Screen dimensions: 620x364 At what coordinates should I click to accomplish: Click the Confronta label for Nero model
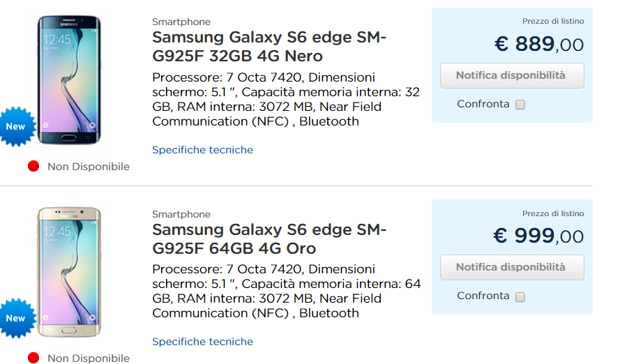(x=483, y=104)
